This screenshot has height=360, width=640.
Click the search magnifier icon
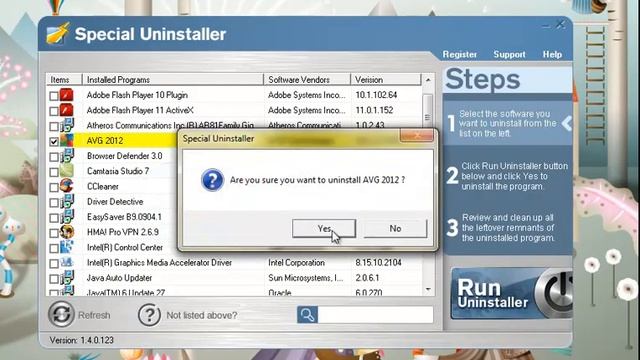(x=307, y=315)
